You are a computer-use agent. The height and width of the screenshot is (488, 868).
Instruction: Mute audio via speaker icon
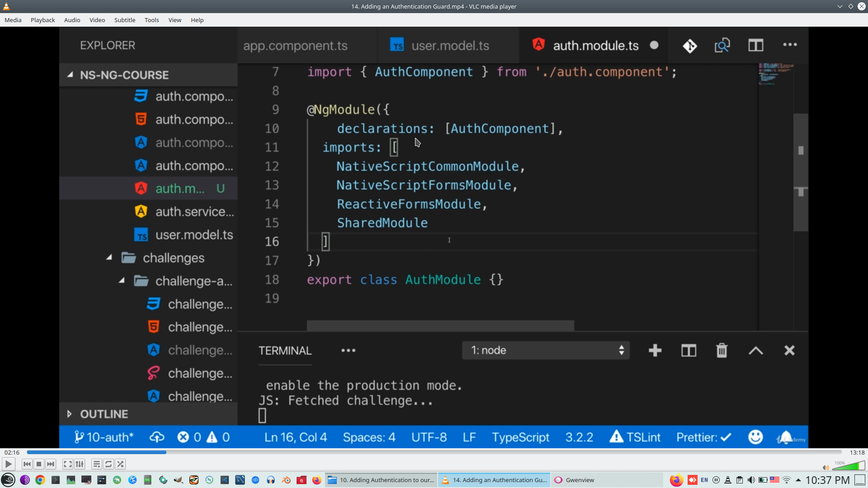[826, 468]
